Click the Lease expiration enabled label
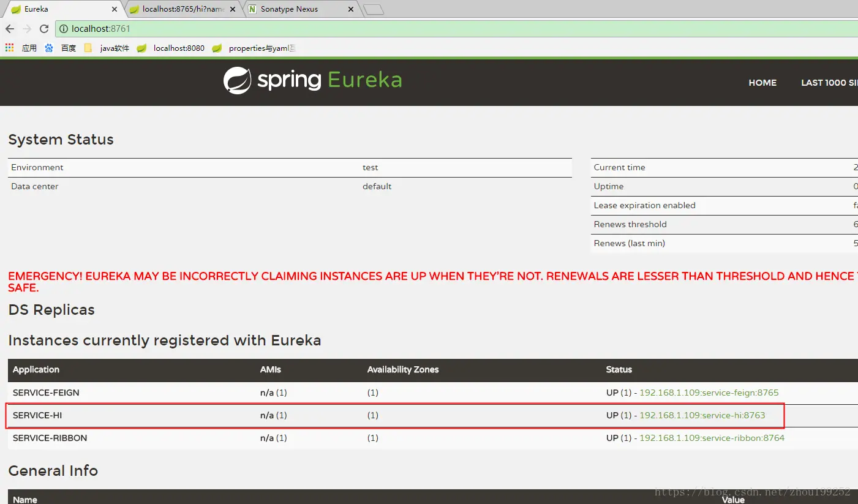Screen dimensions: 858x504 click(644, 205)
